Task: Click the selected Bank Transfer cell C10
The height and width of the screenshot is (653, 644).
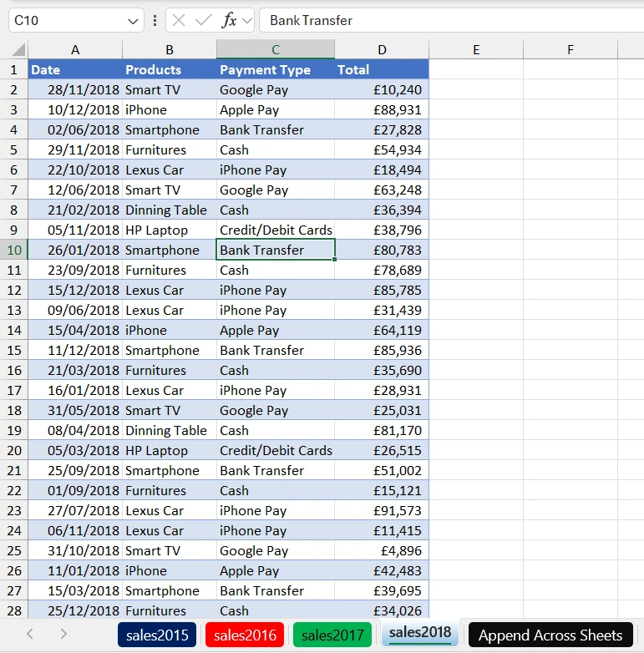Action: point(276,250)
